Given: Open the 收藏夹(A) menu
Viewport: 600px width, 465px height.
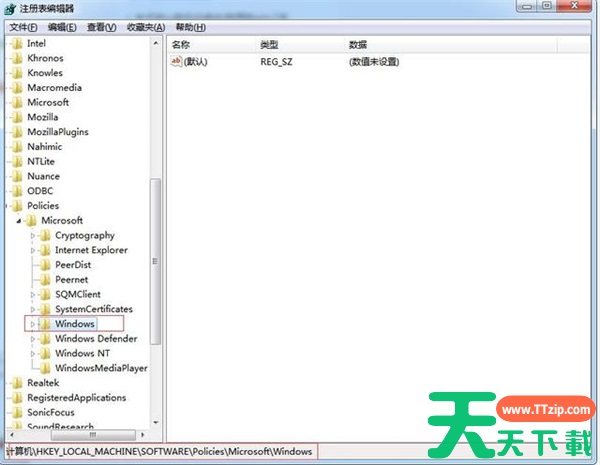Looking at the screenshot, I should tap(145, 27).
